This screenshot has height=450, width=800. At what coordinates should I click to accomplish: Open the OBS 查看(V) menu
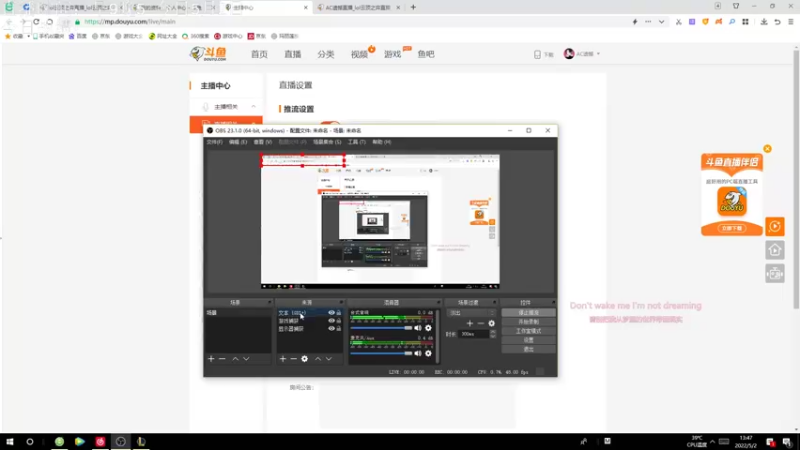263,142
